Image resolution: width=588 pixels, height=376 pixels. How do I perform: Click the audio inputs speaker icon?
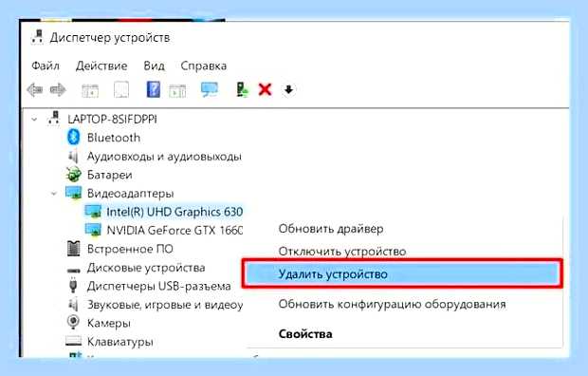[74, 156]
